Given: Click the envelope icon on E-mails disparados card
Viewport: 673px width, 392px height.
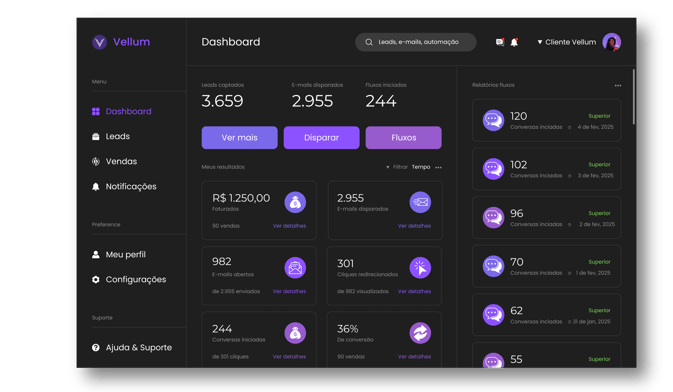Looking at the screenshot, I should 420,202.
